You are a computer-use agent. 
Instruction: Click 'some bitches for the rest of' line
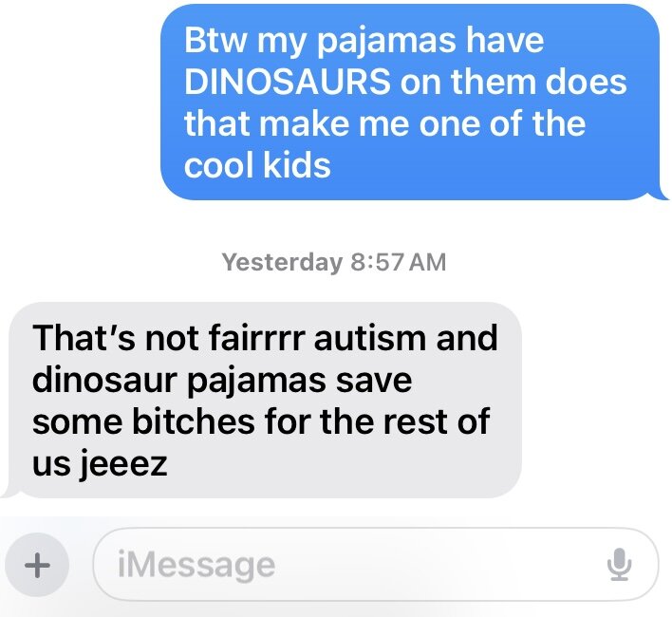[261, 421]
